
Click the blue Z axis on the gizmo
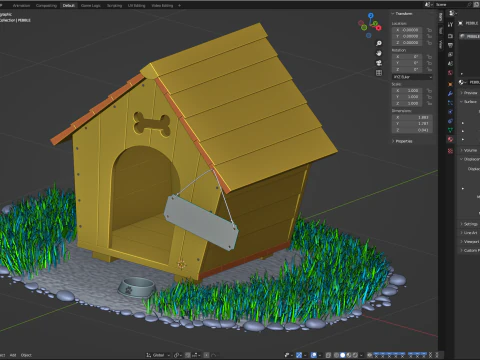point(371,15)
